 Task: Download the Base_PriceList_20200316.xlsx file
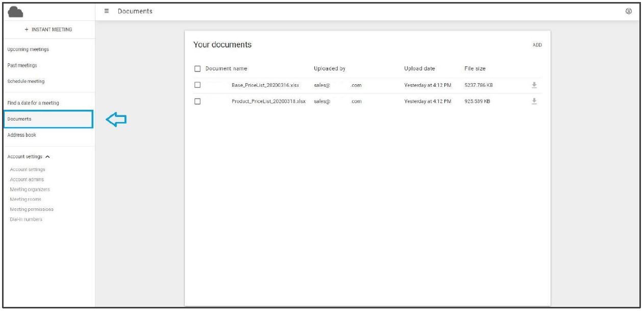pos(534,85)
